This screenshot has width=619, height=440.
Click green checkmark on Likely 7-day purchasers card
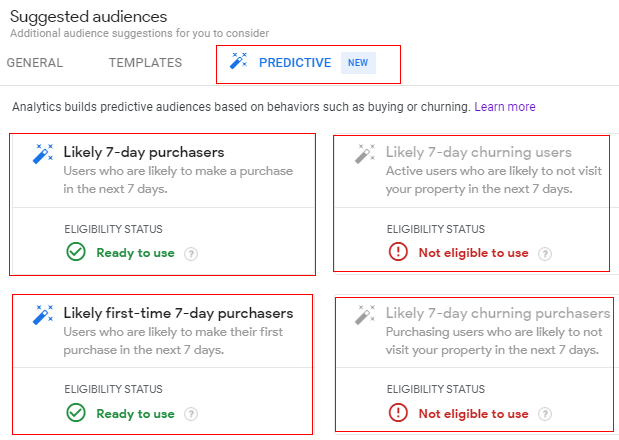point(75,252)
